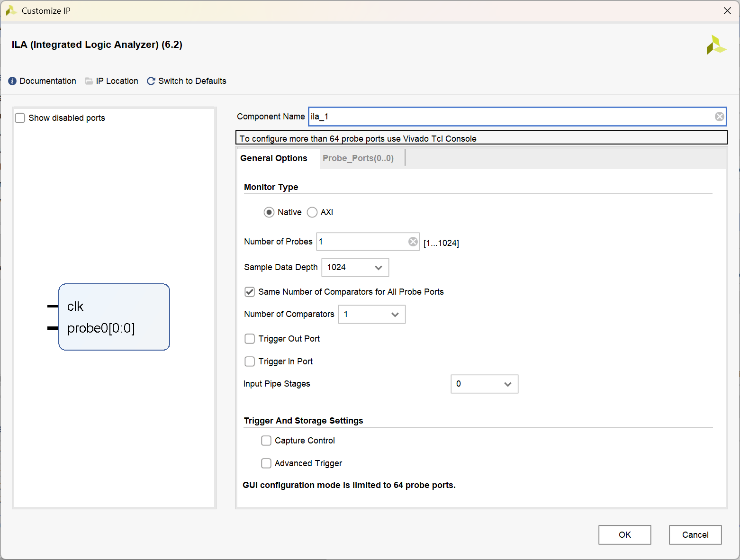The height and width of the screenshot is (560, 740).
Task: Enable Show disabled ports
Action: [20, 118]
